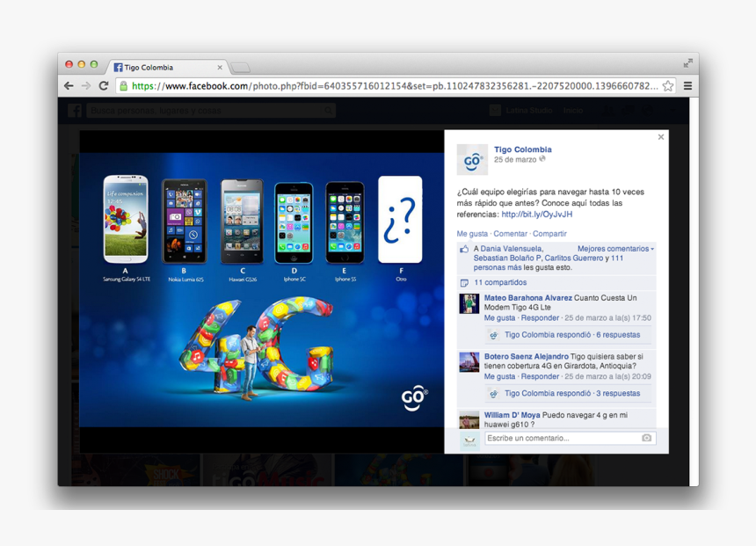
Task: Click Comentar under the post
Action: click(510, 234)
